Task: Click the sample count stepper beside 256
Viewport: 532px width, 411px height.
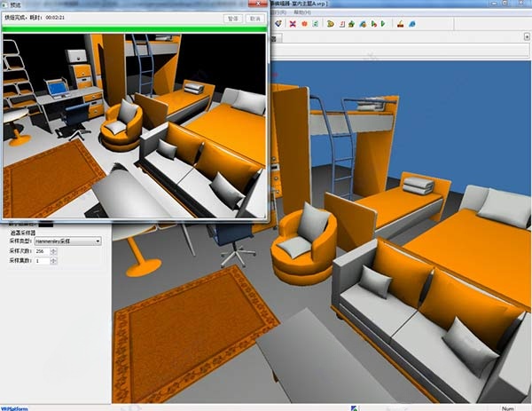Action: 53,251
